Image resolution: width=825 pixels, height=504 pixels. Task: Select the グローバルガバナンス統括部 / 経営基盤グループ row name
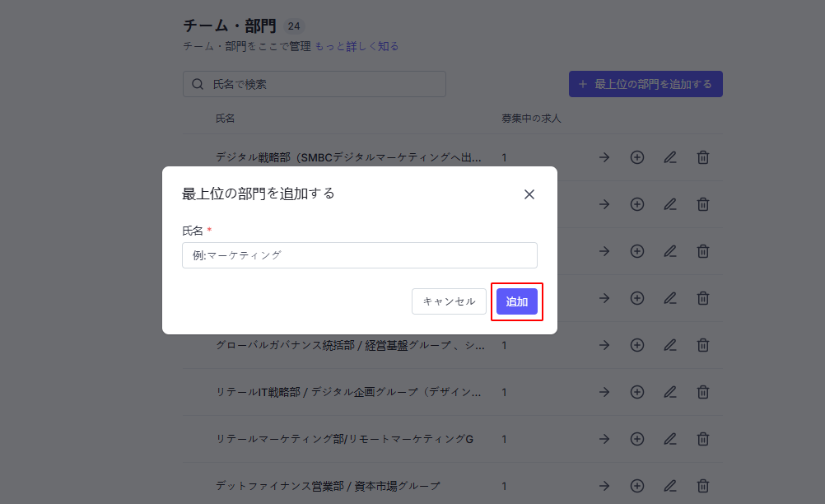(x=351, y=345)
